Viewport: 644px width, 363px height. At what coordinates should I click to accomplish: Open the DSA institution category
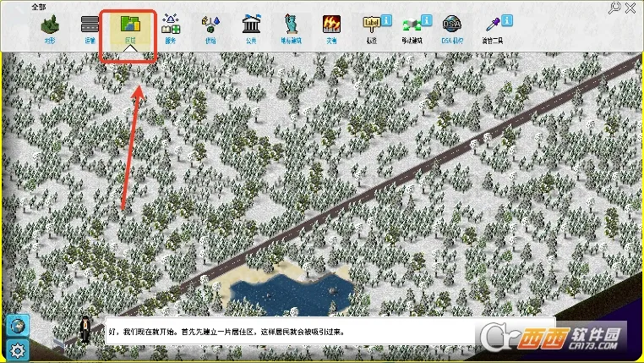point(452,29)
